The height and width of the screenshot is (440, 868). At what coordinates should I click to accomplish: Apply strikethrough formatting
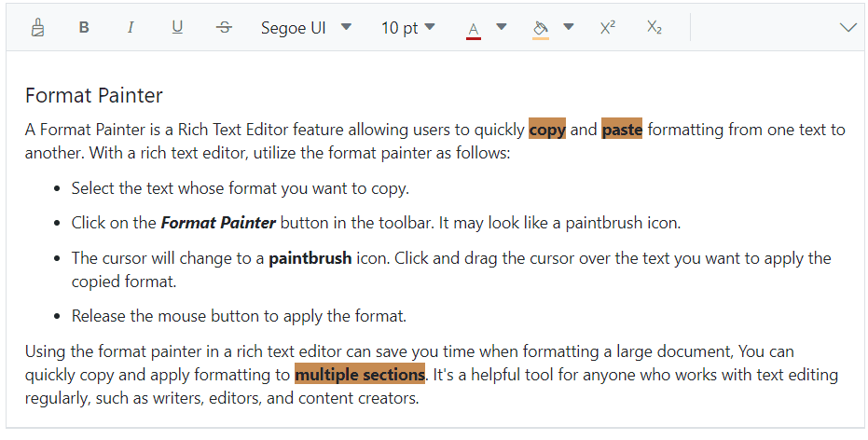(x=224, y=28)
